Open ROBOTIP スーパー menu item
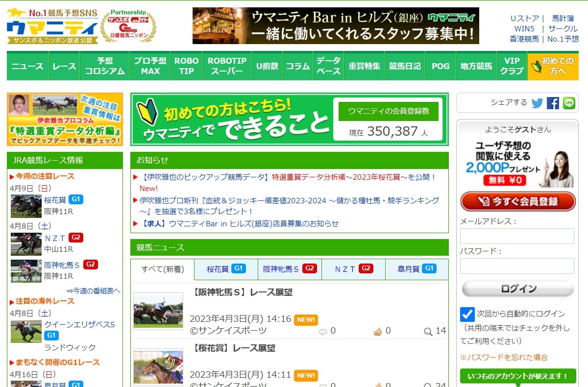Screen dimensions: 588x387 tap(227, 66)
